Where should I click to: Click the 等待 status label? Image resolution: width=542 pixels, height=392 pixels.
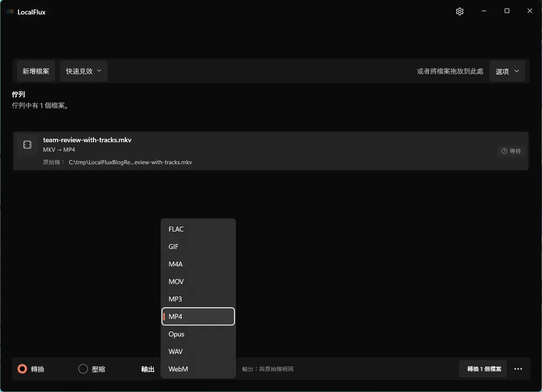[515, 151]
